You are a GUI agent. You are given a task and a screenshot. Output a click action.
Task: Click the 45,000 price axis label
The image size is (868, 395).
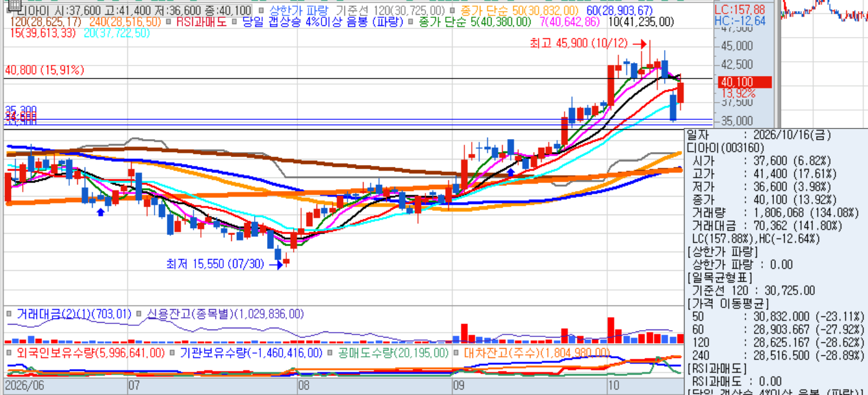pos(736,46)
